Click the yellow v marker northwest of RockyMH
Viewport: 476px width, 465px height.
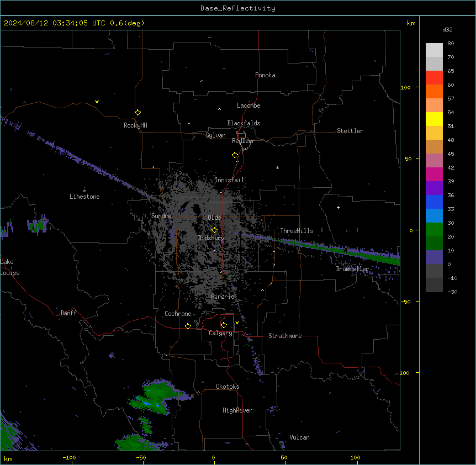97,102
